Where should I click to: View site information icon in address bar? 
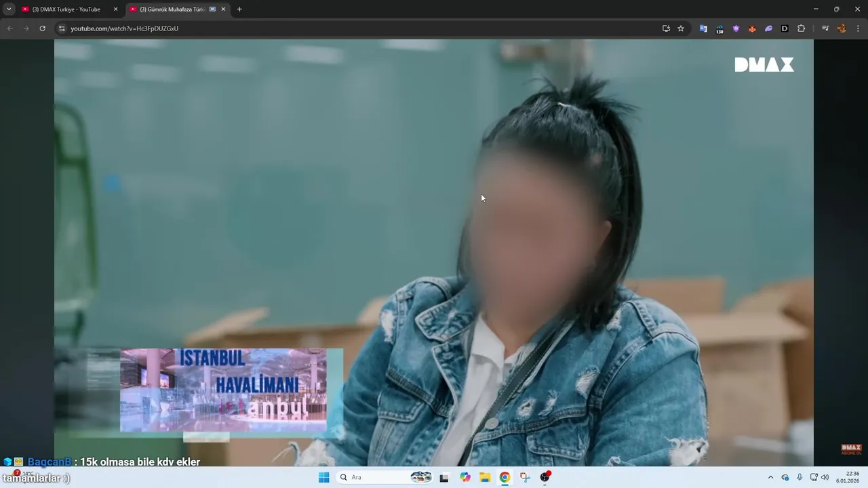tap(61, 28)
